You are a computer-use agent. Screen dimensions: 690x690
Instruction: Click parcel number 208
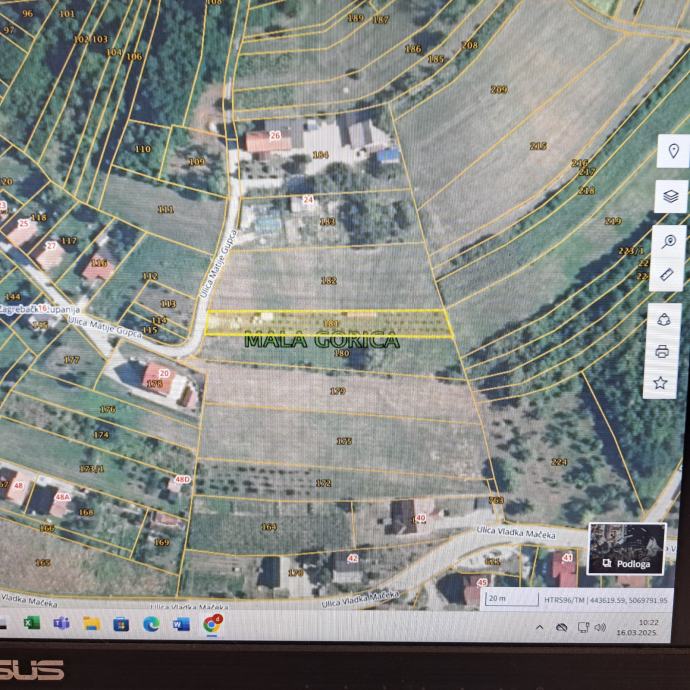(x=470, y=44)
